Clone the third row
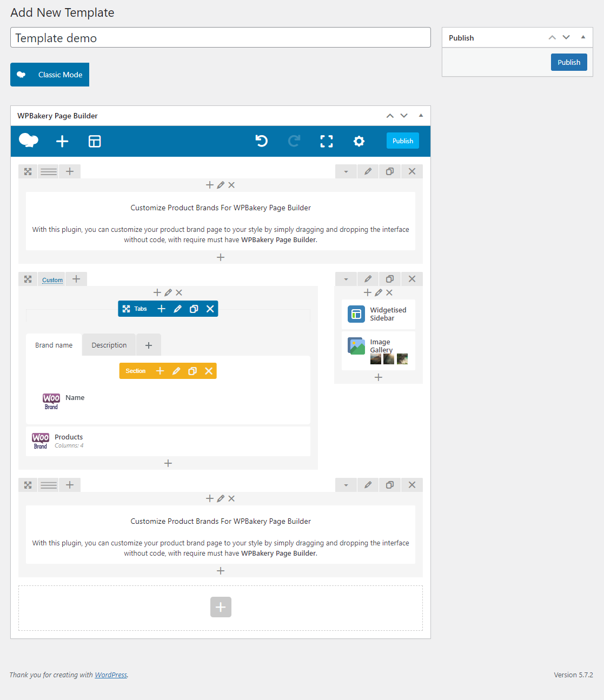 click(390, 485)
